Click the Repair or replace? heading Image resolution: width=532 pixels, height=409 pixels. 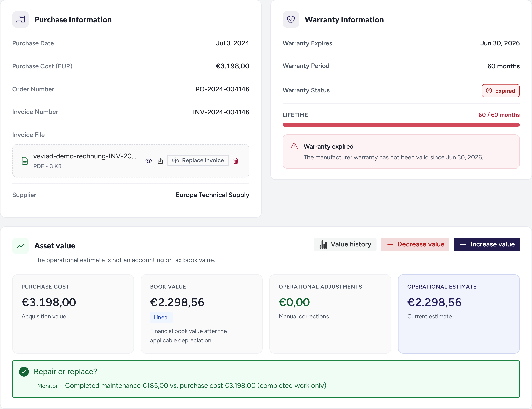(65, 372)
